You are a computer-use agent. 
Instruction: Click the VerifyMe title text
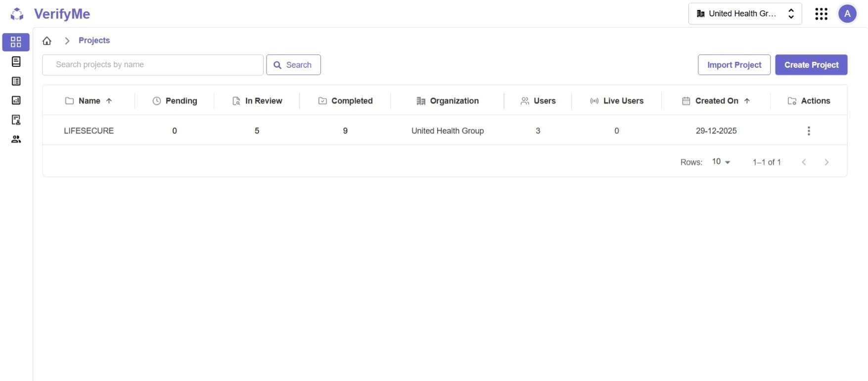[x=62, y=14]
